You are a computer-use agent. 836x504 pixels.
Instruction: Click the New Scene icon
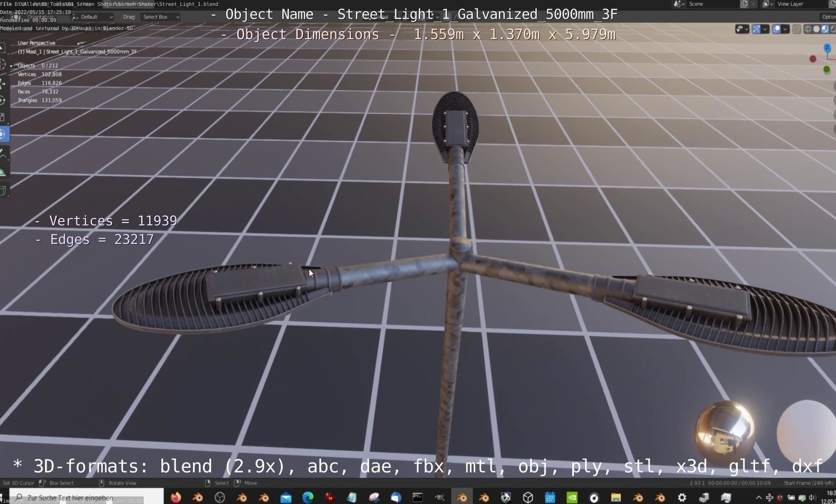[744, 4]
